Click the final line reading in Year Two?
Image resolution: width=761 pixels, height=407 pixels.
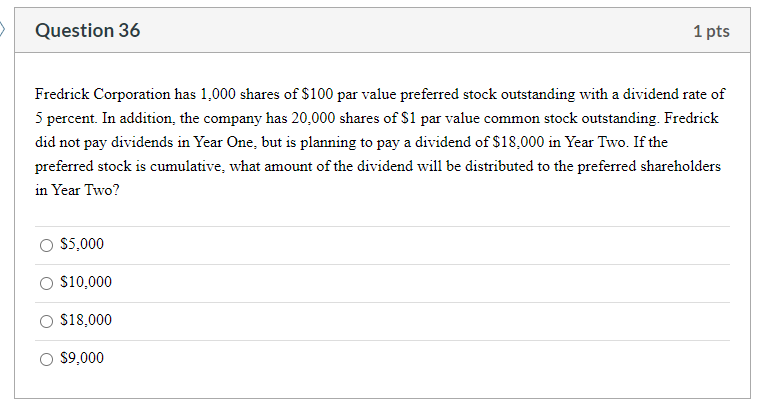click(x=77, y=190)
